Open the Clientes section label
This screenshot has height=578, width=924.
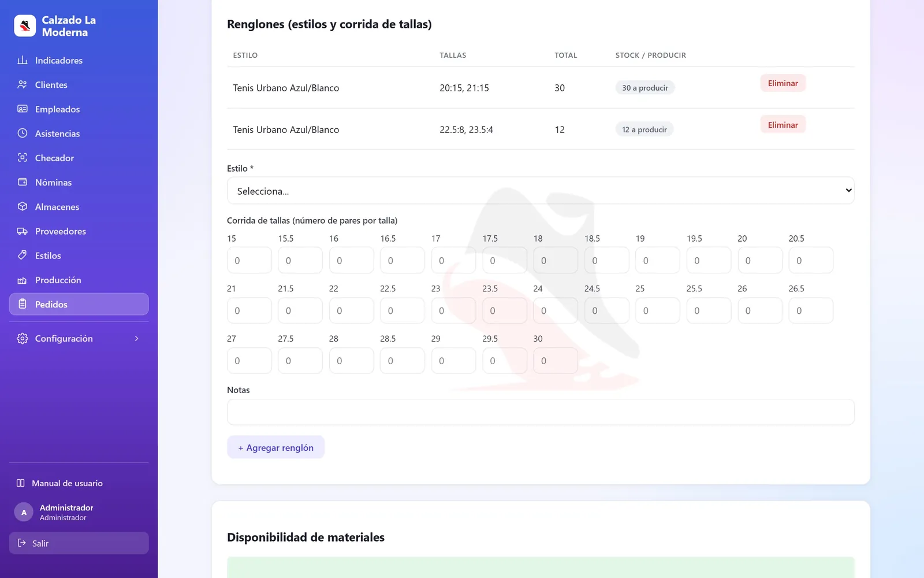tap(51, 84)
